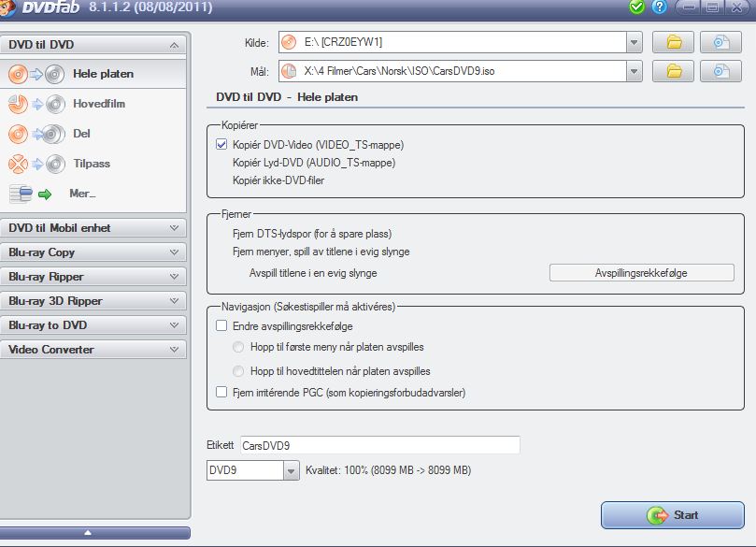
Task: Enable Endre avspillingsrekkefølge checkbox
Action: click(221, 325)
